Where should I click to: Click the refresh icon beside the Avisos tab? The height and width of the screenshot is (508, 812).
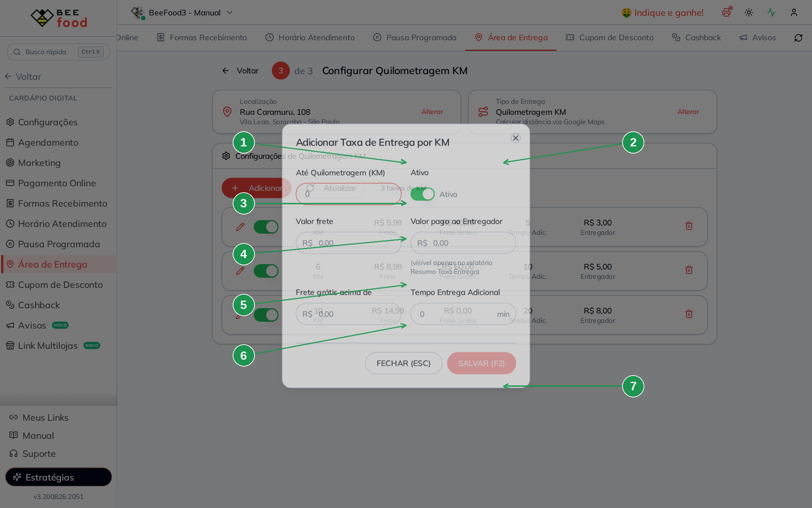(798, 38)
